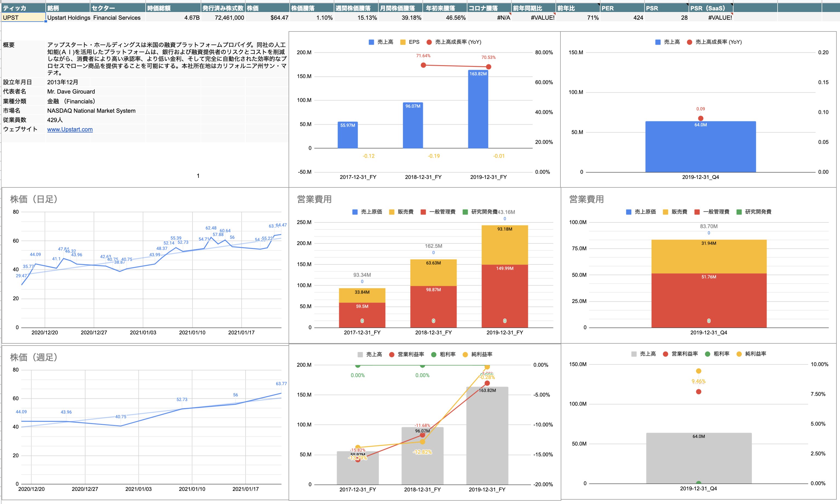Click the 研究開発費 legend in the quarterly expense chart
This screenshot has height=504, width=840.
(754, 212)
